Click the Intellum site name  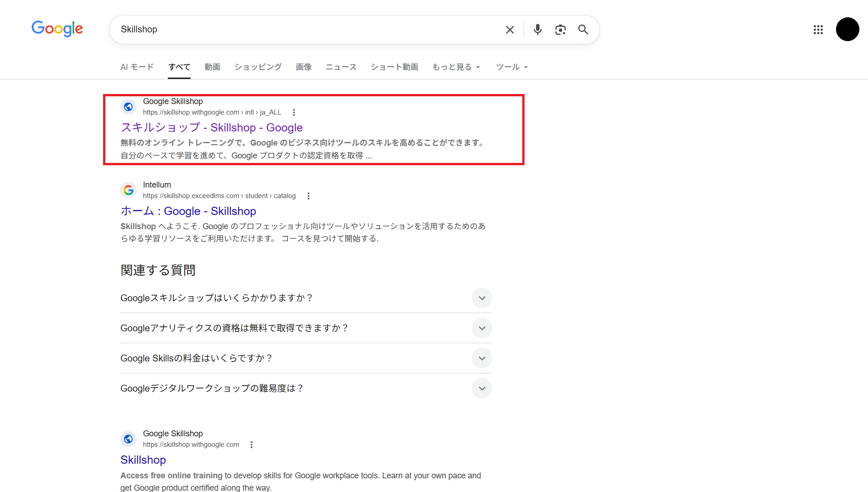tap(157, 185)
